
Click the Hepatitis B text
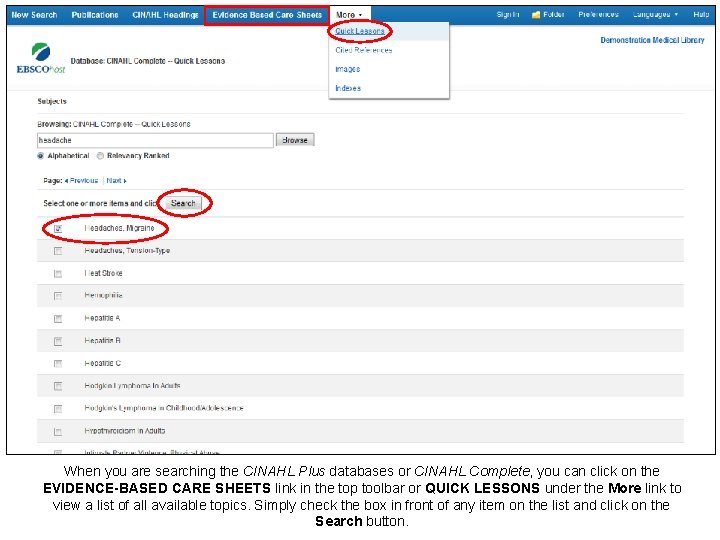pyautogui.click(x=102, y=340)
